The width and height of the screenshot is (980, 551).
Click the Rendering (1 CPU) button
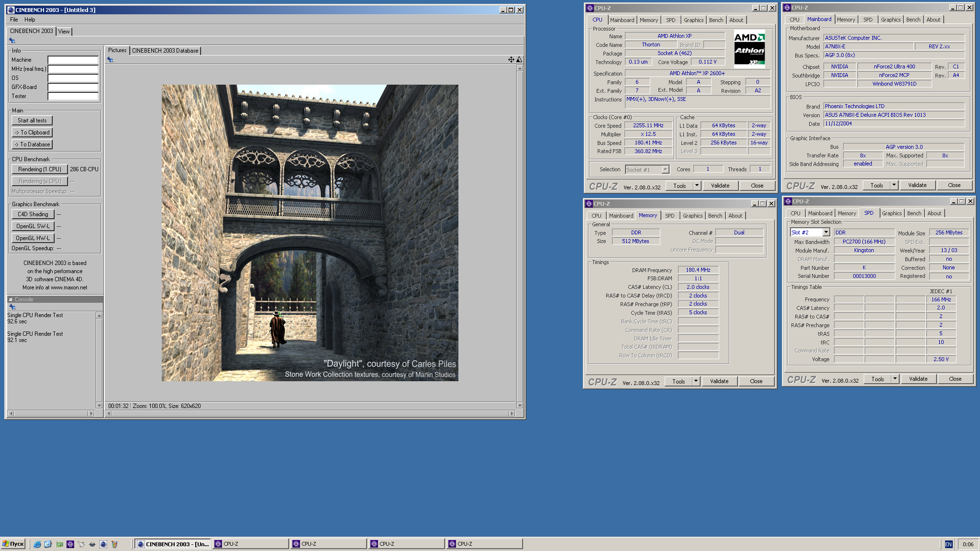[x=40, y=169]
